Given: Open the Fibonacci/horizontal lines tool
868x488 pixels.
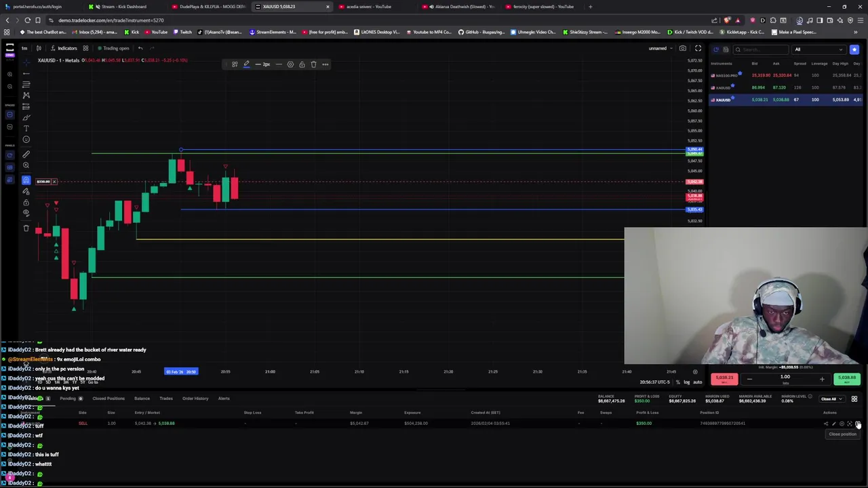Looking at the screenshot, I should [x=26, y=84].
